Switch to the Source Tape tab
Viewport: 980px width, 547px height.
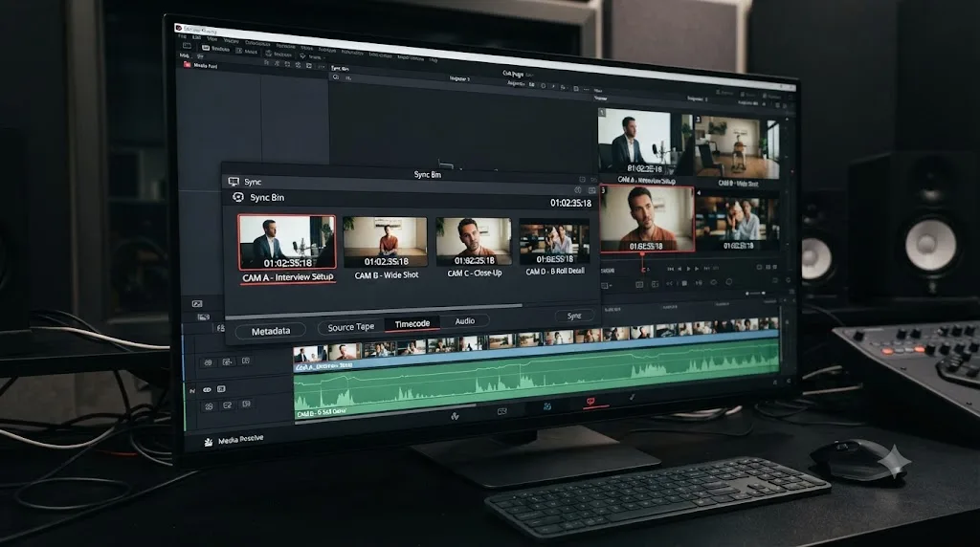click(x=350, y=327)
